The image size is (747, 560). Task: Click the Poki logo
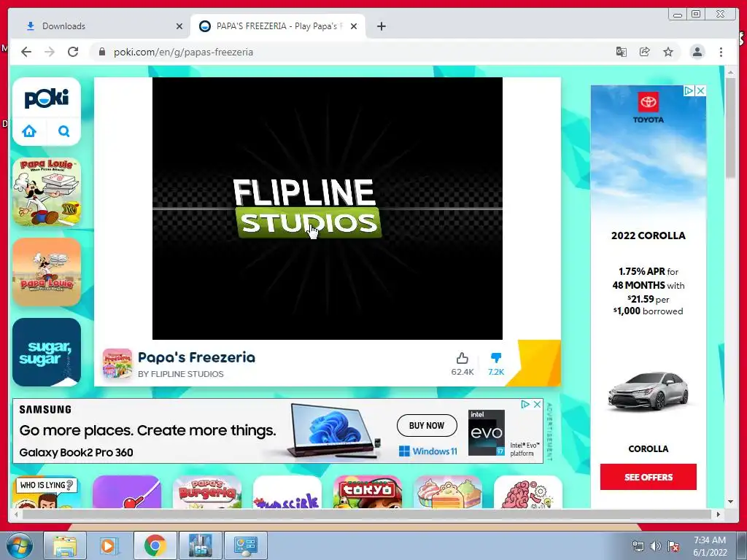point(47,98)
